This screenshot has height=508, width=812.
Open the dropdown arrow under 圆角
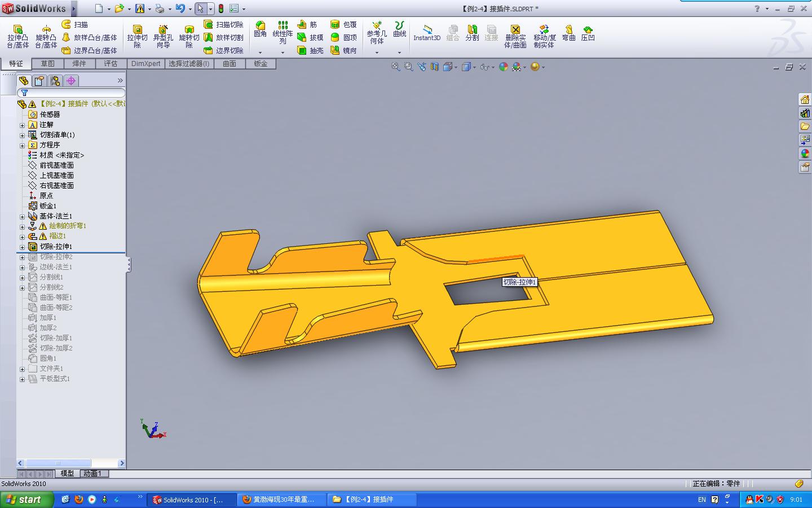(260, 52)
